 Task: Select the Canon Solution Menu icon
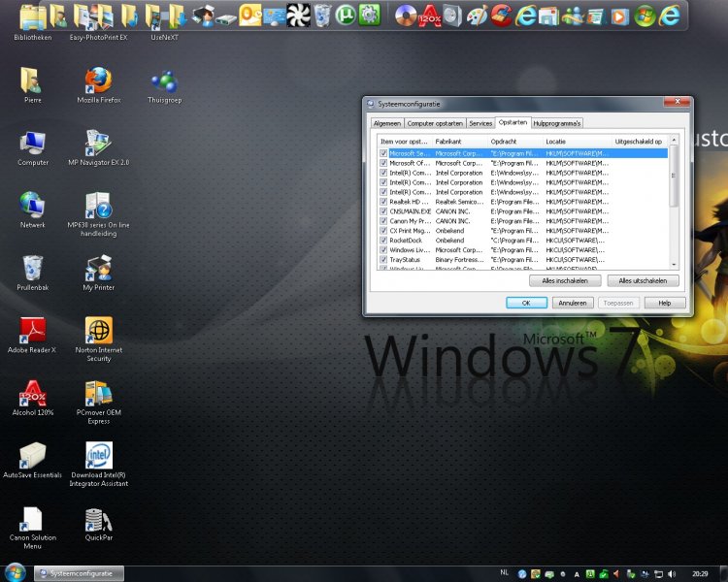pyautogui.click(x=32, y=529)
